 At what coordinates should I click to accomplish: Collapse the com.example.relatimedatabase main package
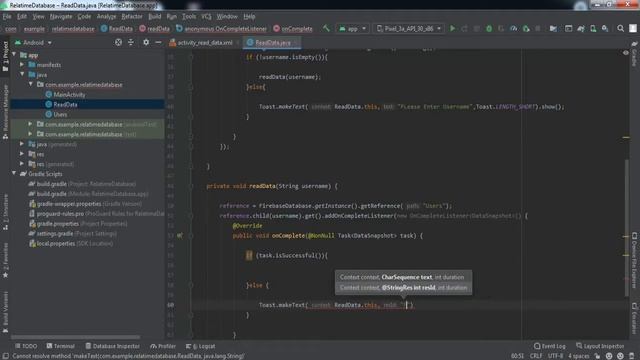pyautogui.click(x=31, y=84)
